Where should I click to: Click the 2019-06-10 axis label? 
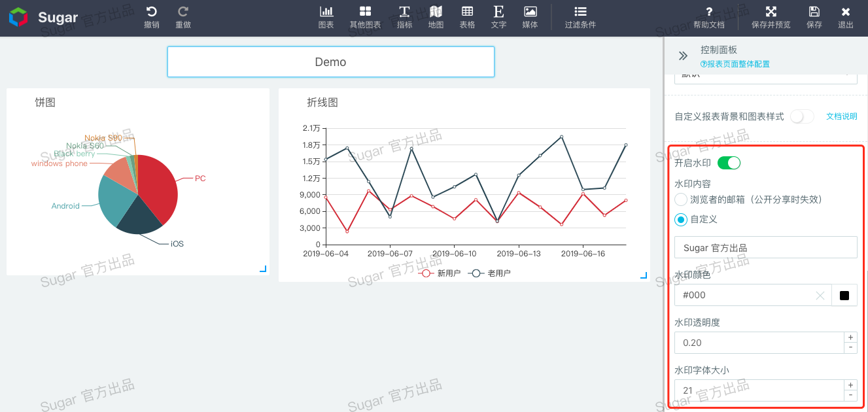coord(454,254)
